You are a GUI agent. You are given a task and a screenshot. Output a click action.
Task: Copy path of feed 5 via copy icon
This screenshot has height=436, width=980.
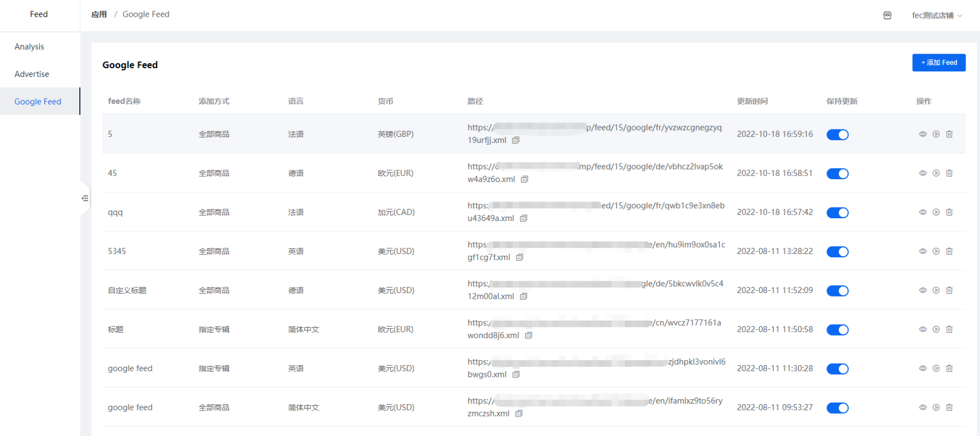tap(516, 140)
